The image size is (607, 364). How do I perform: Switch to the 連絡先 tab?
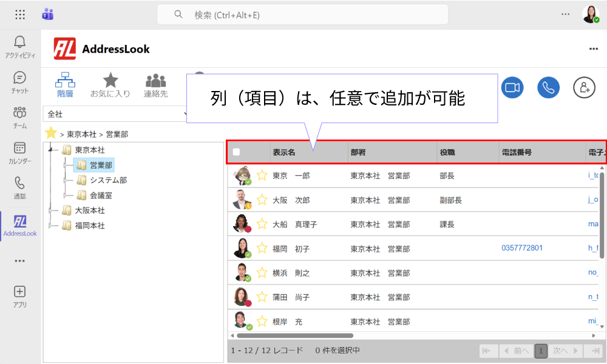(155, 85)
